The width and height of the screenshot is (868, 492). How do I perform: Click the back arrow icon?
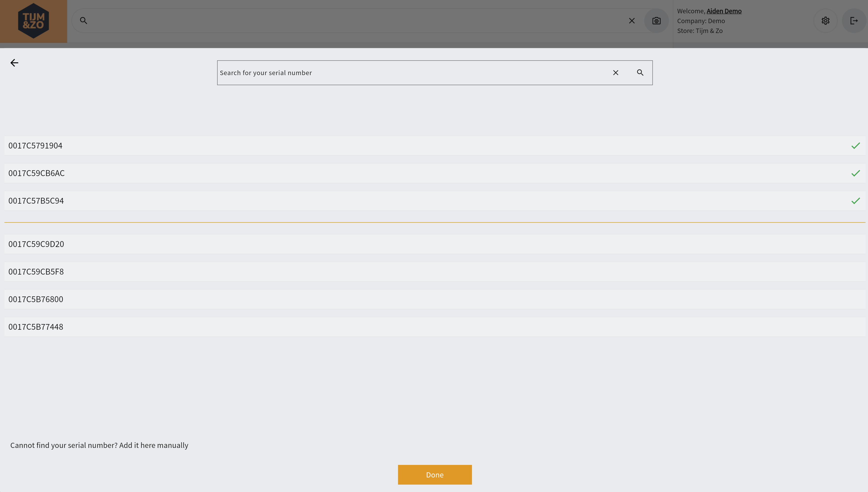click(x=14, y=63)
